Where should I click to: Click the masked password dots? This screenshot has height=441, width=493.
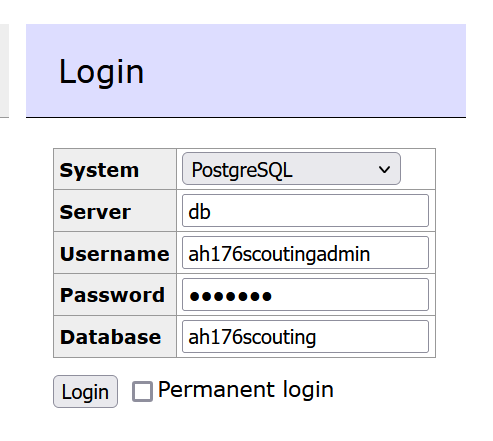coord(230,296)
